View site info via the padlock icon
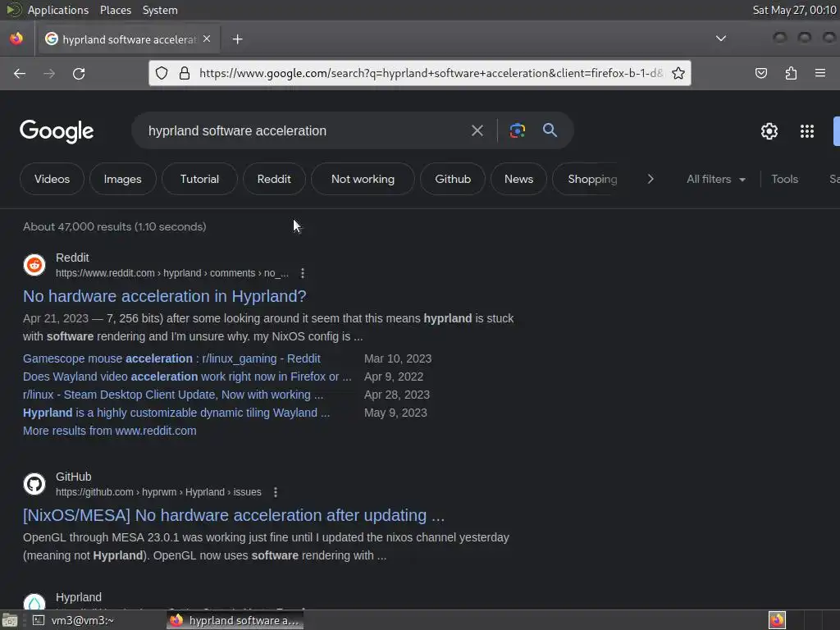The height and width of the screenshot is (630, 840). 185,73
